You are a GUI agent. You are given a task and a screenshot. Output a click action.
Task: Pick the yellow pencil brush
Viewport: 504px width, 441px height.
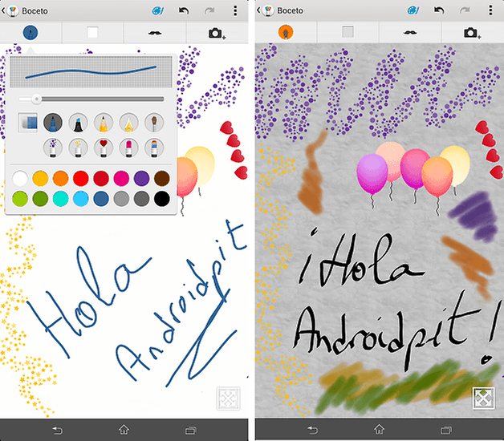click(x=104, y=123)
